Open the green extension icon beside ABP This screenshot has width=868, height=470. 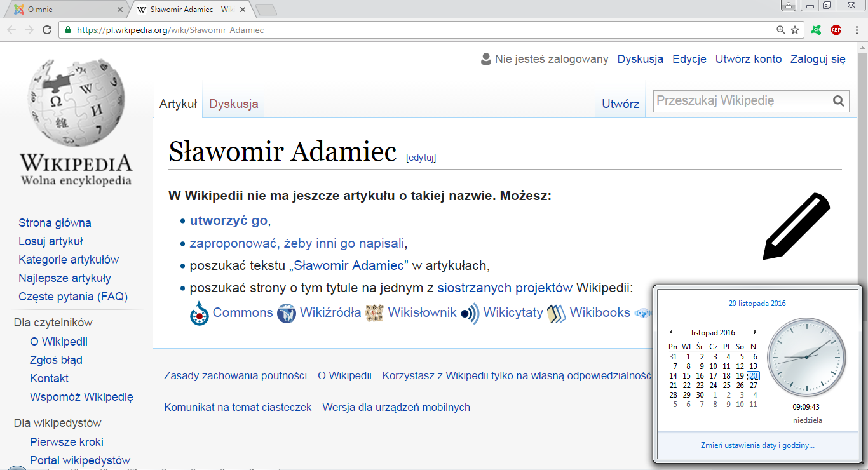point(817,30)
